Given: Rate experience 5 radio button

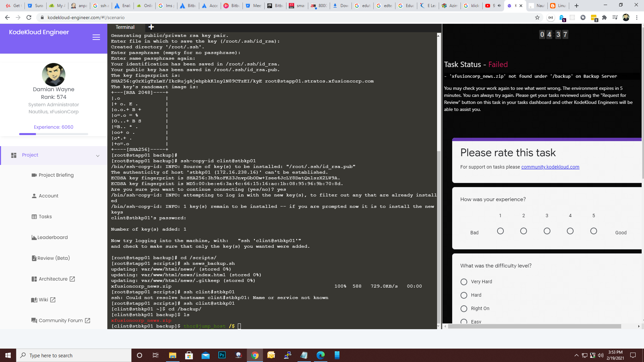Looking at the screenshot, I should [593, 231].
